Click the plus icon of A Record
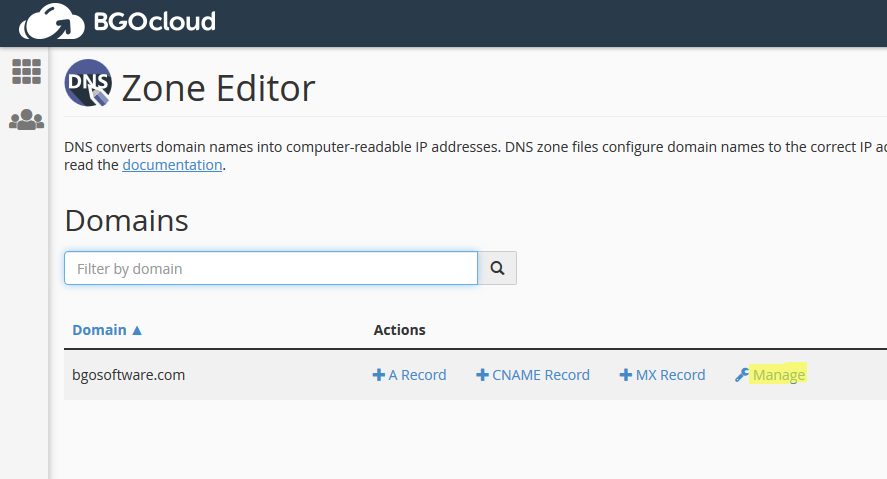This screenshot has height=479, width=887. (x=378, y=375)
